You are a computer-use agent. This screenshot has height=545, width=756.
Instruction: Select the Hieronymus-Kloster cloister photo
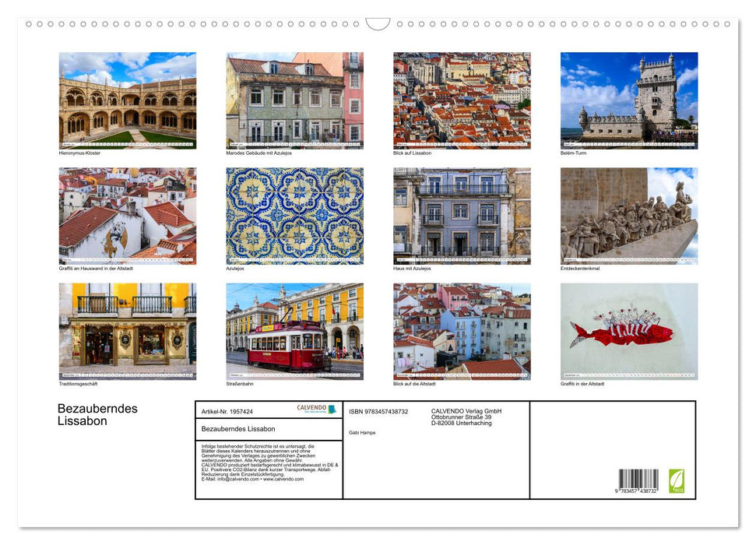[x=128, y=97]
